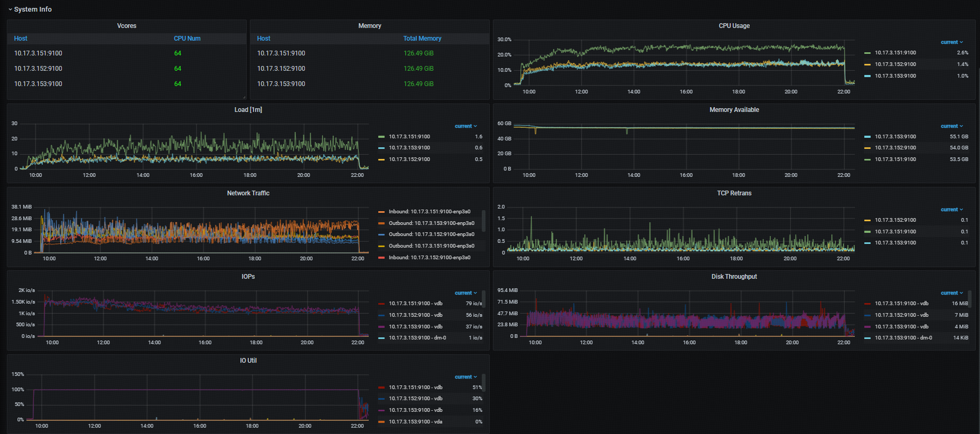This screenshot has height=434, width=980.
Task: Click the 126.49 GiB value for 10.17.3.151:9100
Action: (418, 53)
